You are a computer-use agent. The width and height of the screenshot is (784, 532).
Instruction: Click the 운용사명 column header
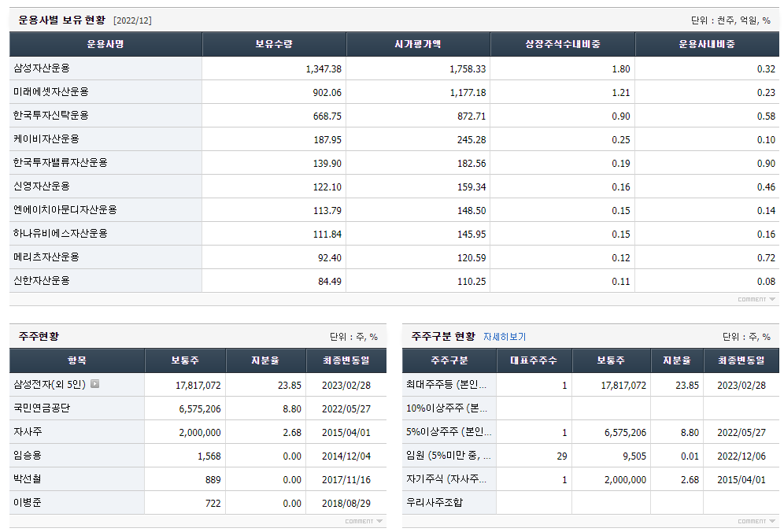tap(105, 44)
